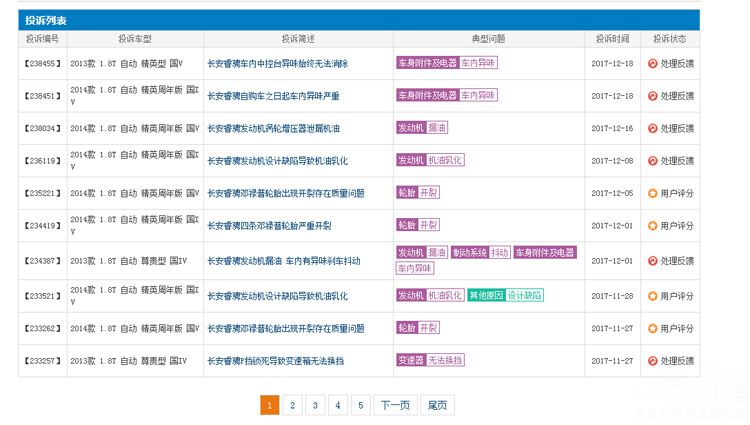Open complaint 长安睿骋自购车之日起车内异味严重
Image resolution: width=750 pixels, height=425 pixels.
[x=273, y=96]
